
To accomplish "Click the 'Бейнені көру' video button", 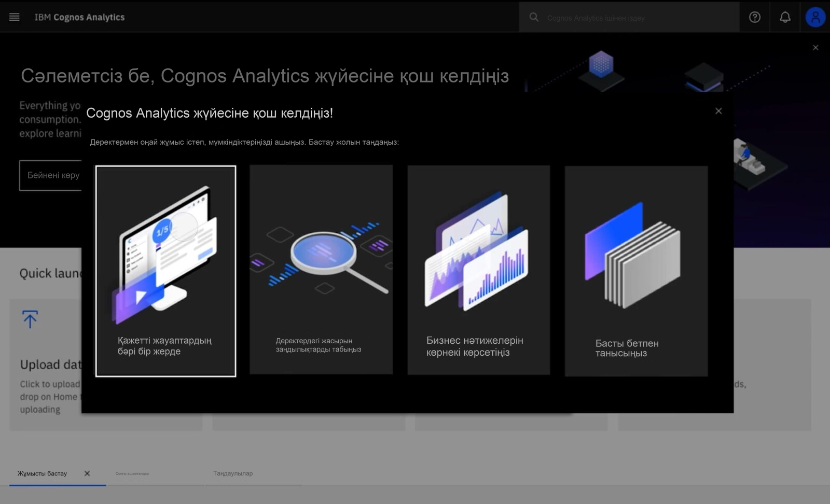I will click(x=51, y=175).
